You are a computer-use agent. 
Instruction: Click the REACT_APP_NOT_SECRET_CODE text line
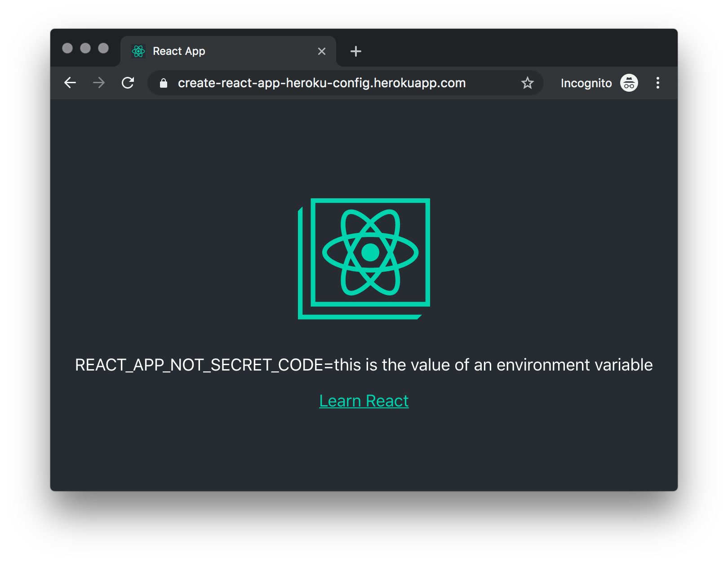(x=364, y=365)
